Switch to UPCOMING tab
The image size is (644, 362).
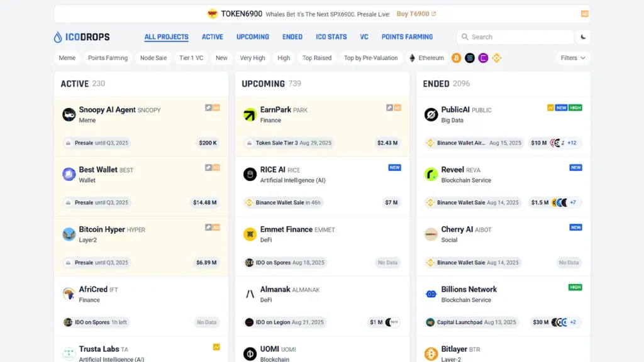pos(253,37)
